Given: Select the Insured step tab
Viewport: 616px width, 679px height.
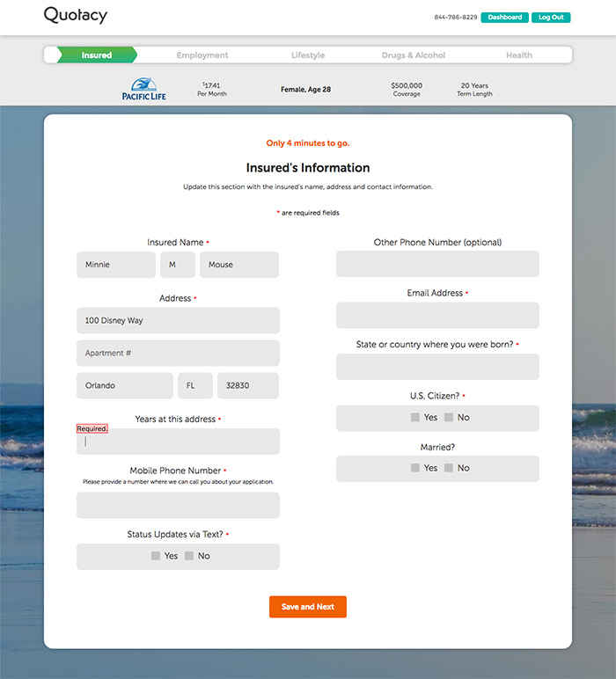Looking at the screenshot, I should [x=97, y=55].
